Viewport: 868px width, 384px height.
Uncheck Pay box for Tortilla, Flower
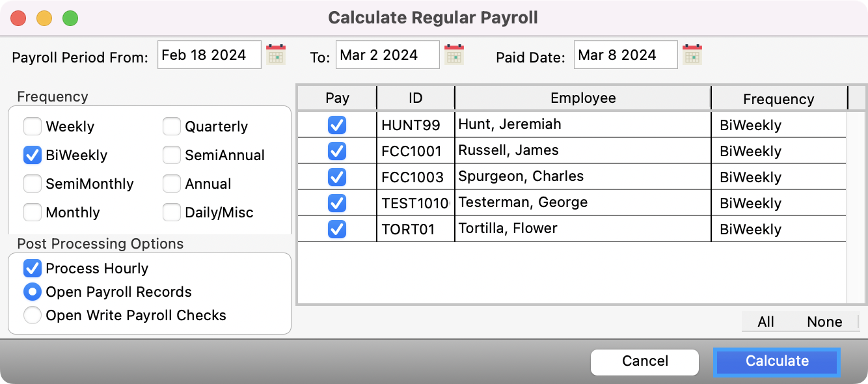pos(337,229)
